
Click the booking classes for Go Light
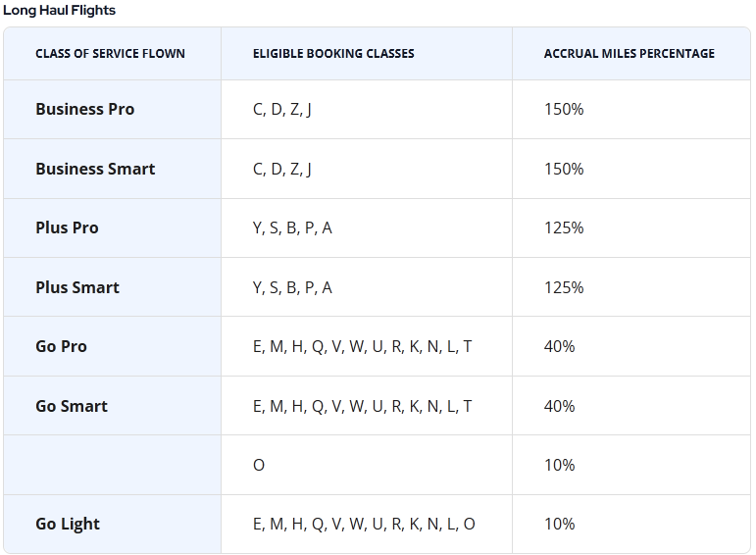[364, 525]
